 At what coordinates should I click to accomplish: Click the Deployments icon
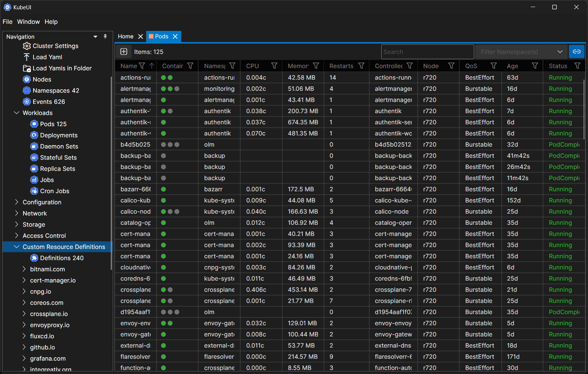[x=34, y=135]
